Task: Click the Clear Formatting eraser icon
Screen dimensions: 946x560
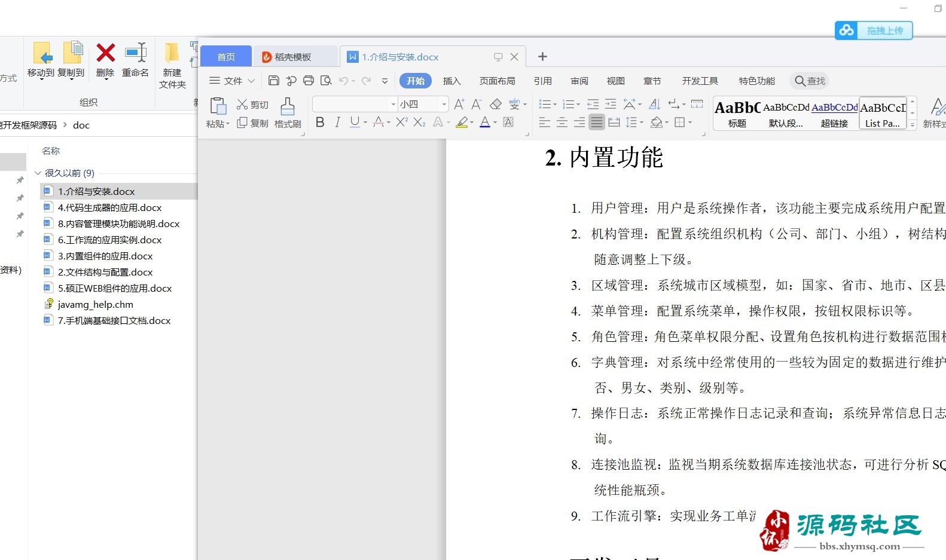Action: [496, 105]
